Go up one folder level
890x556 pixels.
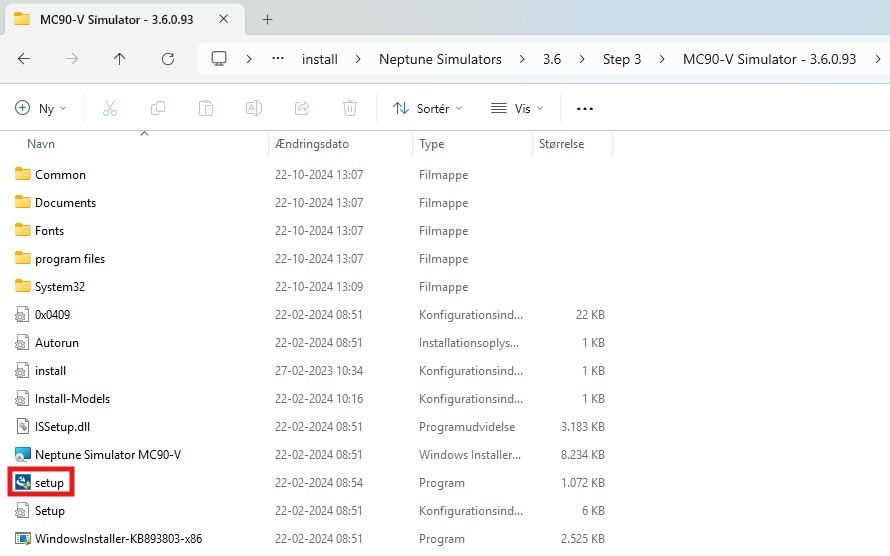(120, 59)
